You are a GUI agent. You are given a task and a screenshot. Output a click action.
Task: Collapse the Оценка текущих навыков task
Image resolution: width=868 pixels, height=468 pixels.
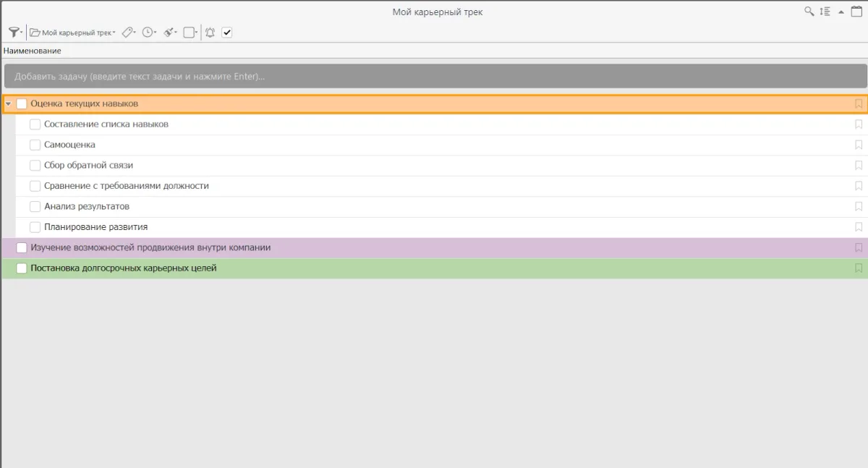click(8, 104)
